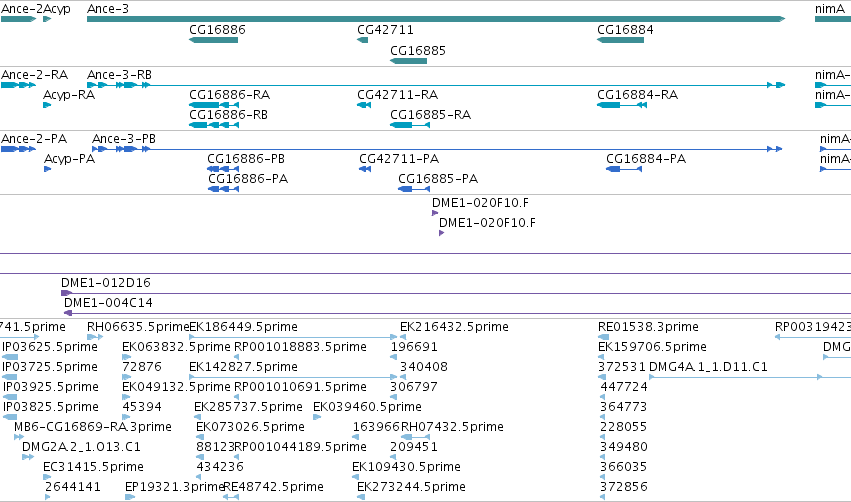Click the DMG4A.1_1.D11.C1 feature

(750, 377)
